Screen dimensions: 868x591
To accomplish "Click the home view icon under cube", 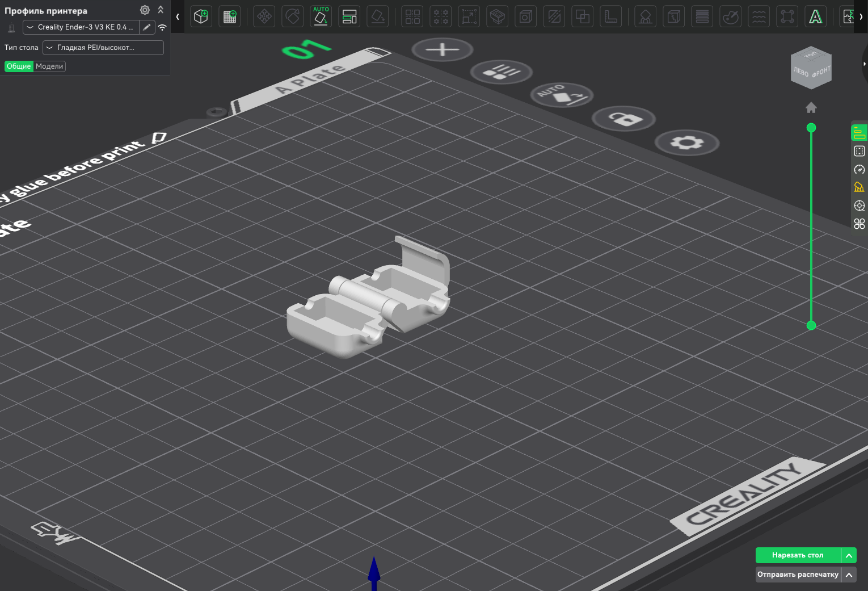I will pyautogui.click(x=811, y=107).
